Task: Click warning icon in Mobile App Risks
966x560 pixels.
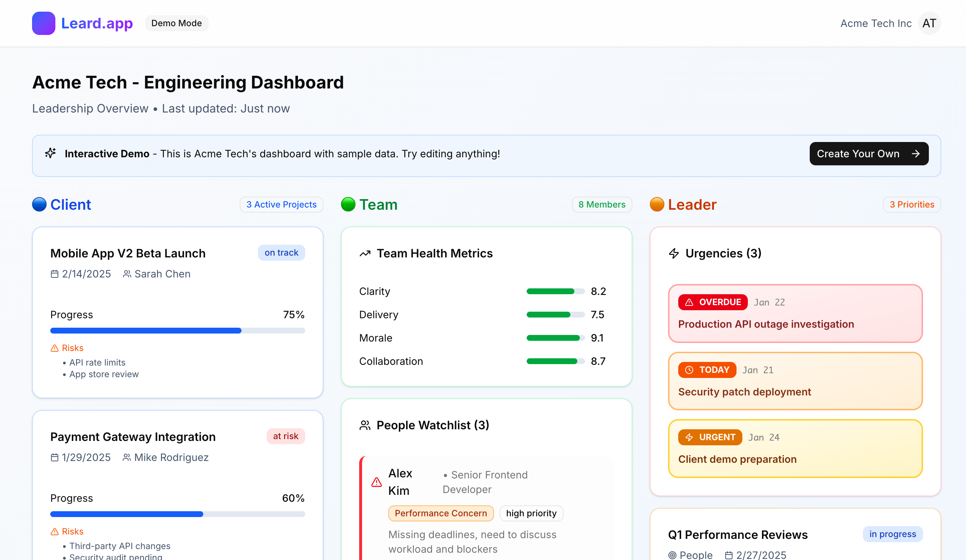Action: click(54, 348)
